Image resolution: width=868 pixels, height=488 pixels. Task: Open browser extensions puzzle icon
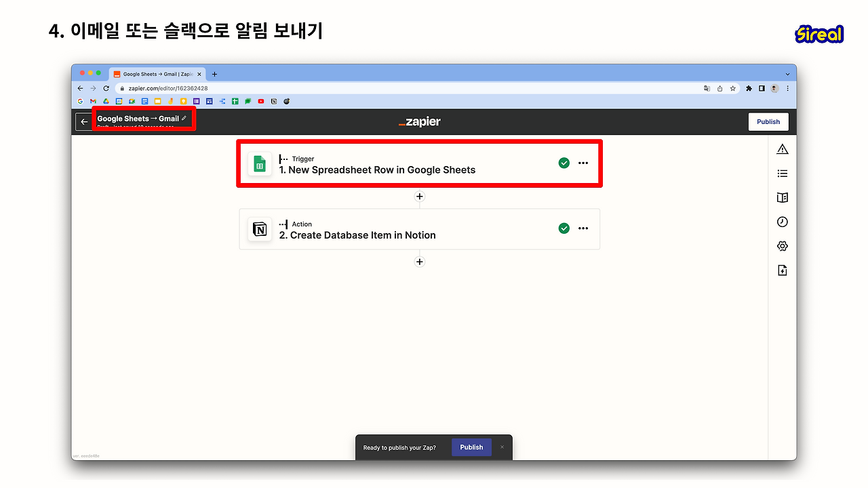[749, 88]
